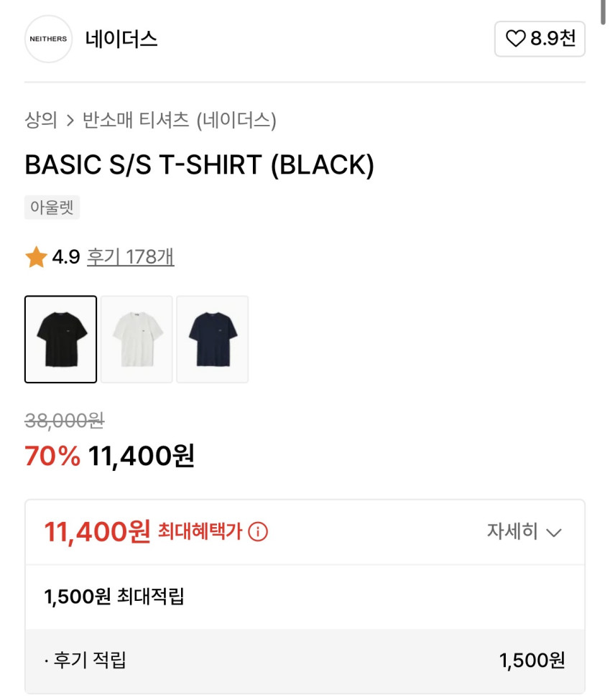Click the orange star rating icon
This screenshot has width=610, height=700.
[36, 257]
